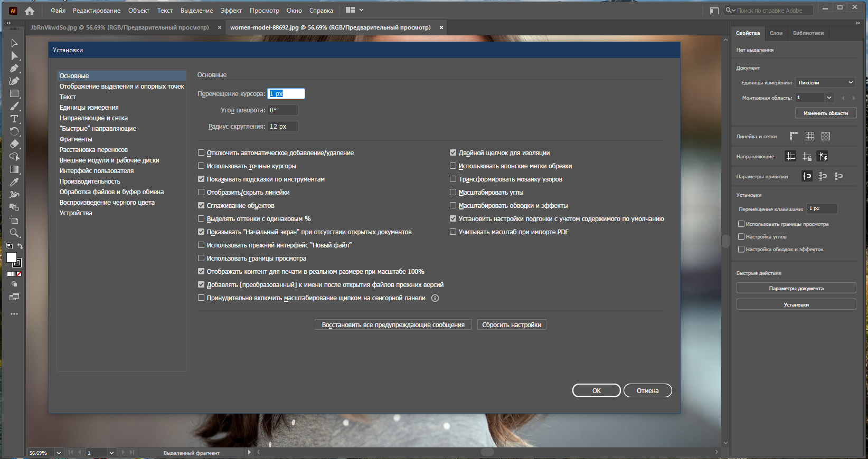The image size is (868, 459).
Task: Click the lock guides icon
Action: coord(807,156)
